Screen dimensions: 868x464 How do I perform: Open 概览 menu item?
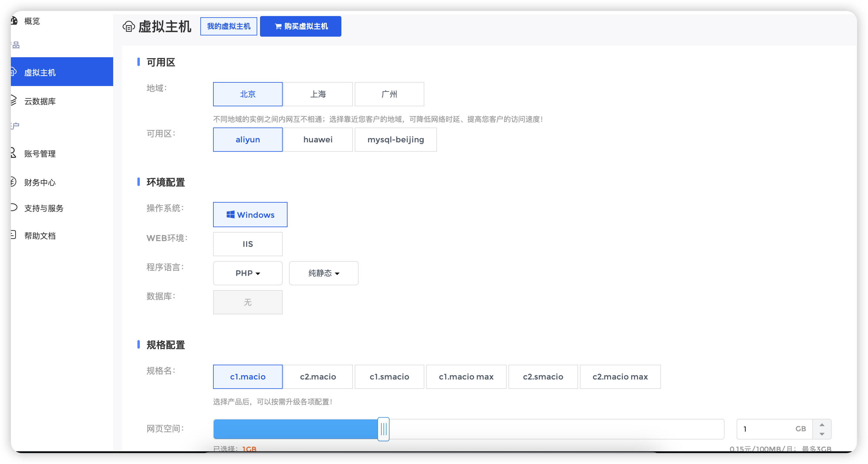click(x=32, y=21)
